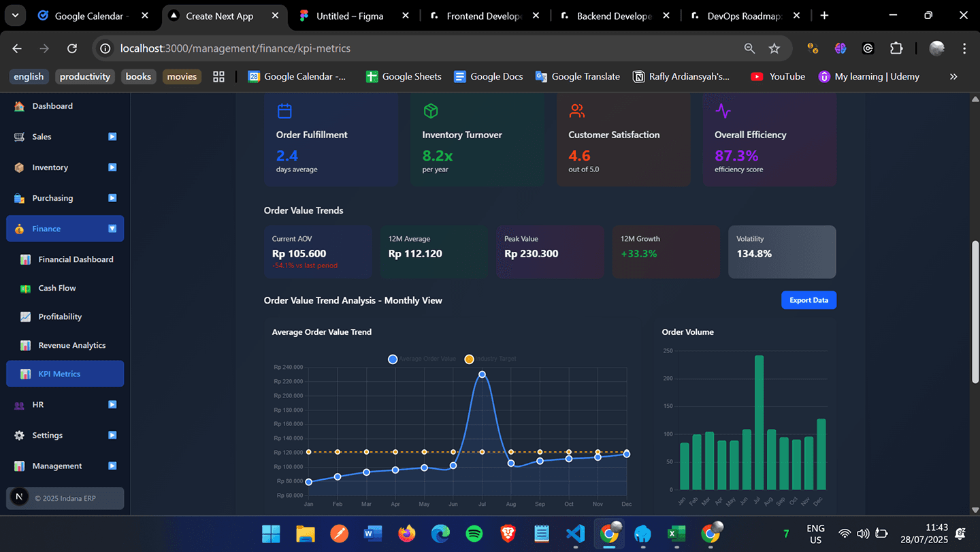Image resolution: width=980 pixels, height=552 pixels.
Task: Select the Sales icon in sidebar
Action: click(19, 137)
